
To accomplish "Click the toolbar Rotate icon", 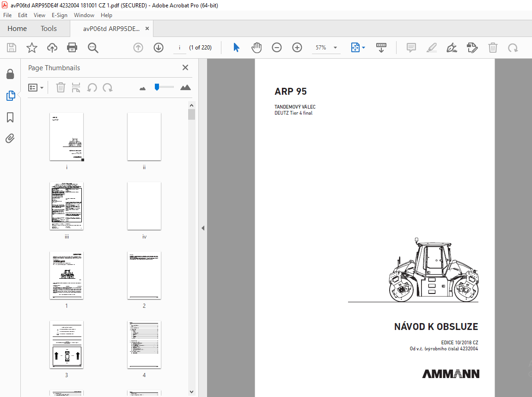I will (513, 48).
